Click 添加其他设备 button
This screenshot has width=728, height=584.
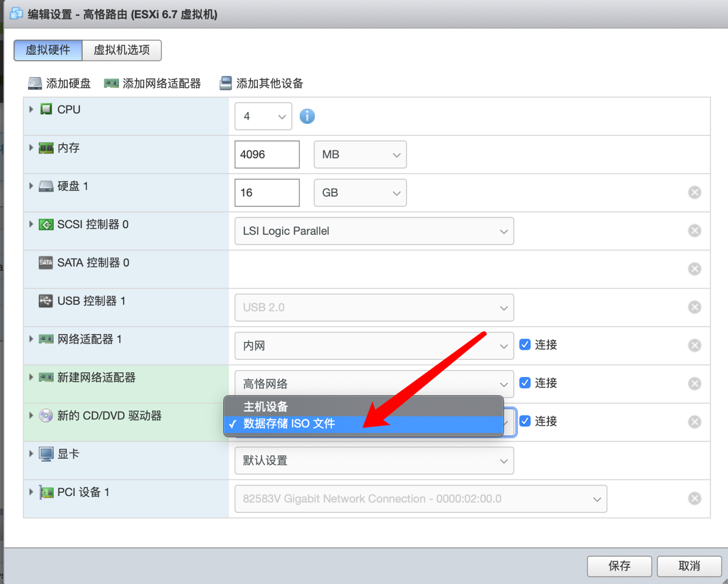click(x=261, y=84)
